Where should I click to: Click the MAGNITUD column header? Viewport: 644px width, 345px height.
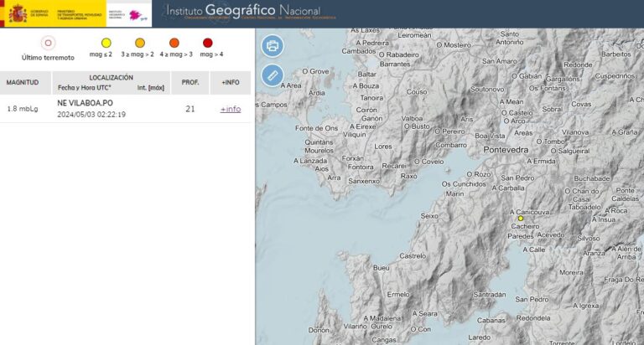23,83
